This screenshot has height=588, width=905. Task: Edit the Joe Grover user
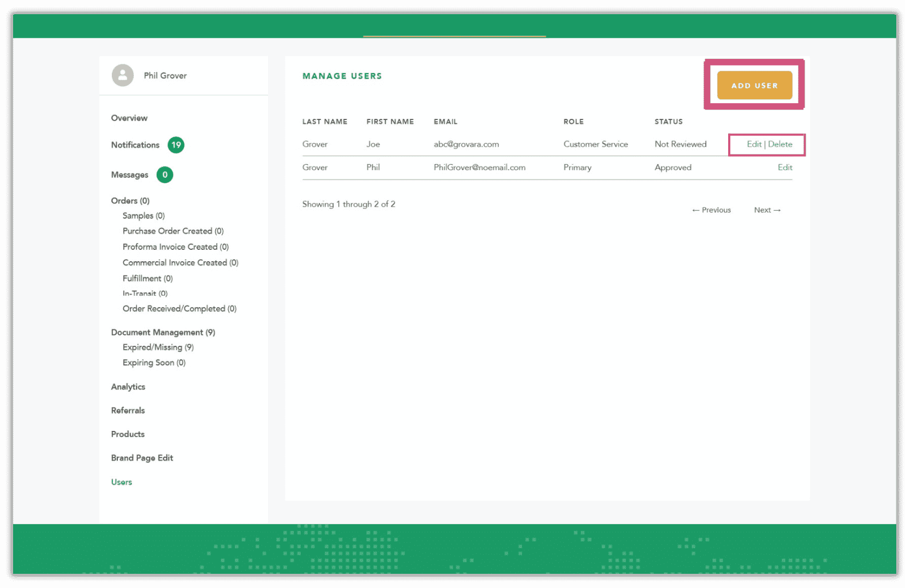click(754, 144)
